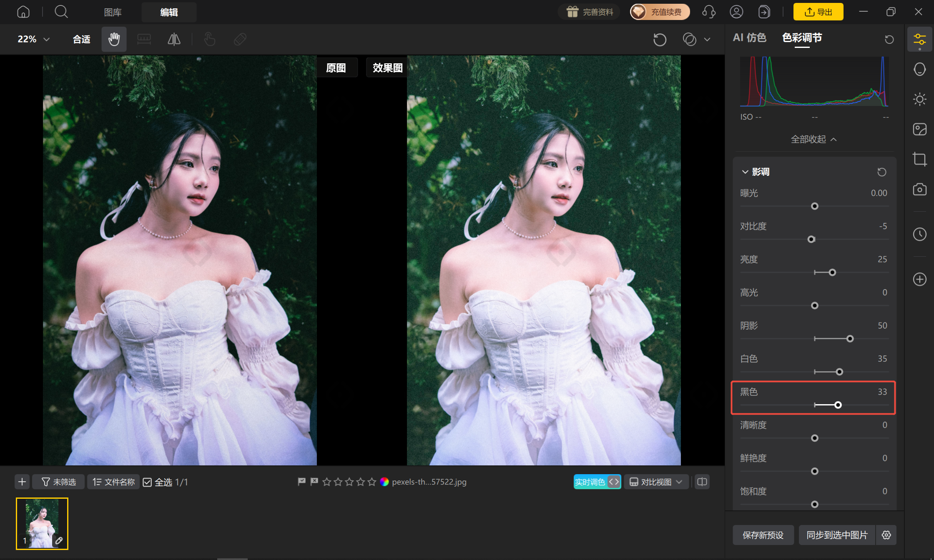Screen dimensions: 934x560
Task: Switch to the AI 仿色 tab
Action: click(749, 37)
